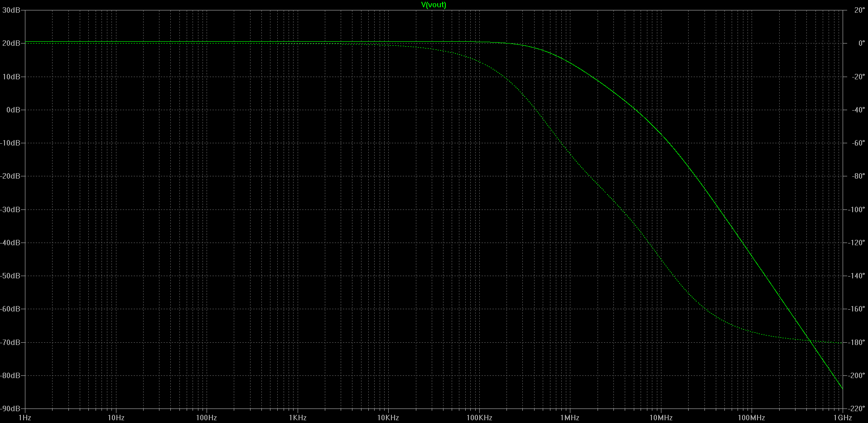This screenshot has height=423, width=868.
Task: Click the 1Hz frequency axis label
Action: [24, 418]
